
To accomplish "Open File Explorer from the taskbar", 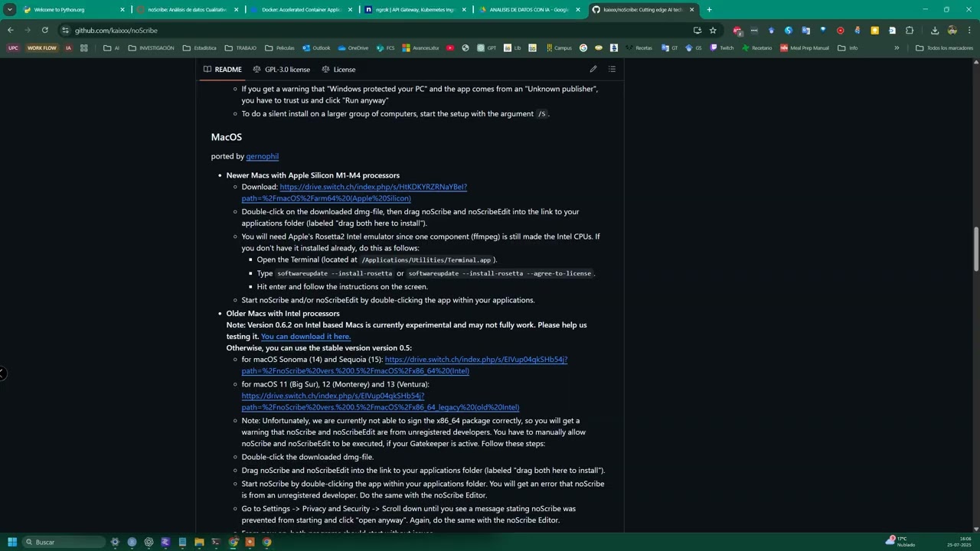I will coord(199,542).
